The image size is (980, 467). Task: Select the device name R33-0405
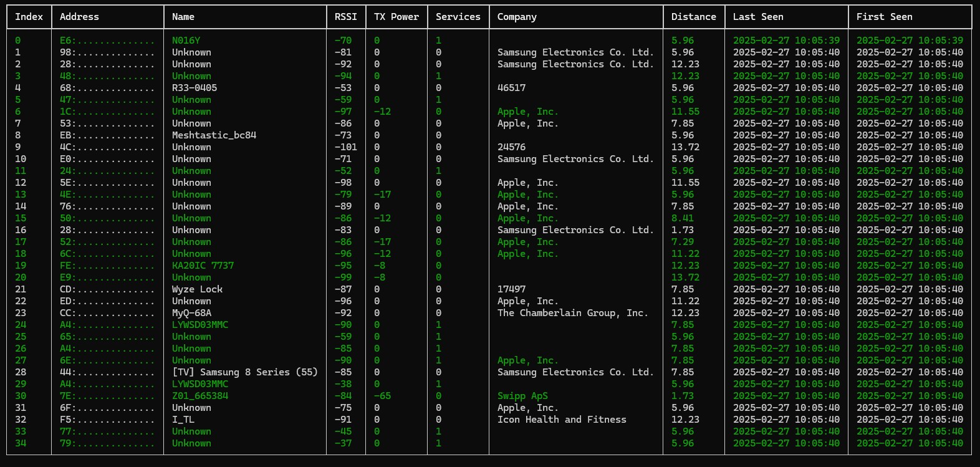[195, 88]
